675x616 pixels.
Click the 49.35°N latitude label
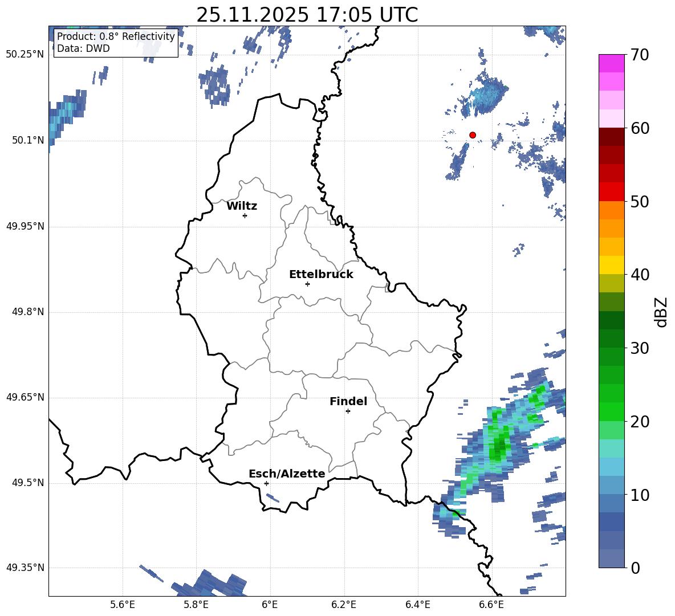point(25,568)
